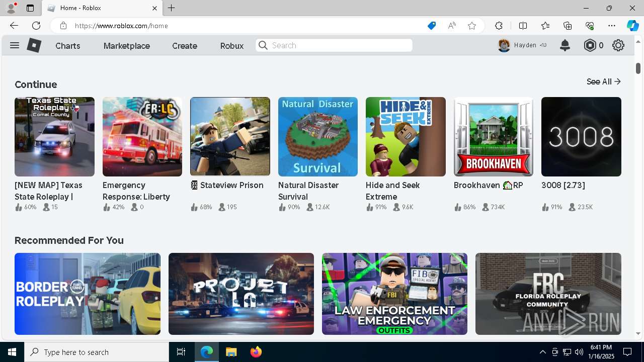The height and width of the screenshot is (362, 644).
Task: Click the browser address bar URL
Action: tap(121, 26)
